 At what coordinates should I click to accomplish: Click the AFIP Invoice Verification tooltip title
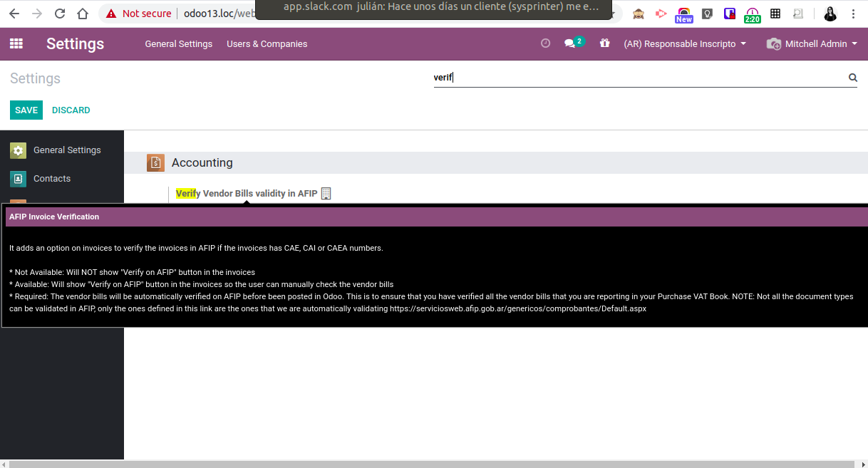click(54, 217)
